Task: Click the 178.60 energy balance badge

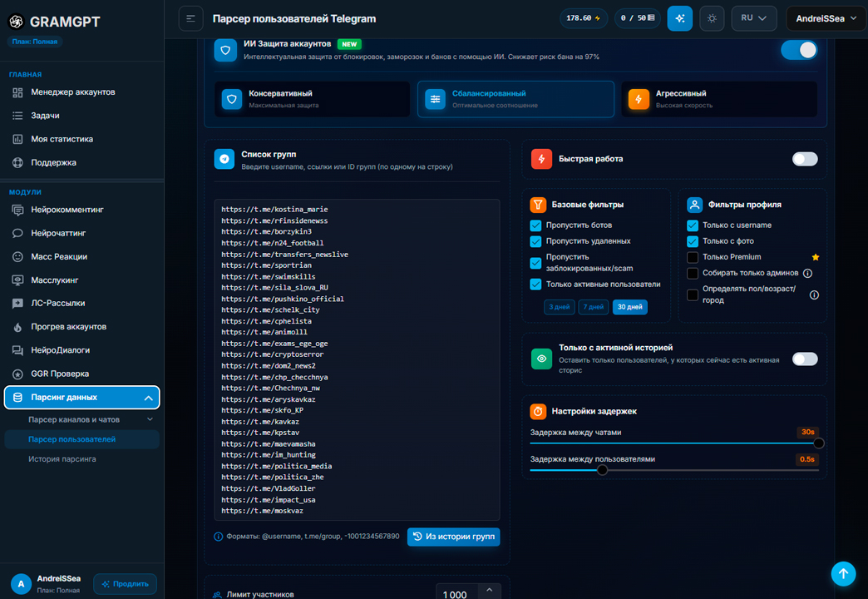Action: [584, 18]
